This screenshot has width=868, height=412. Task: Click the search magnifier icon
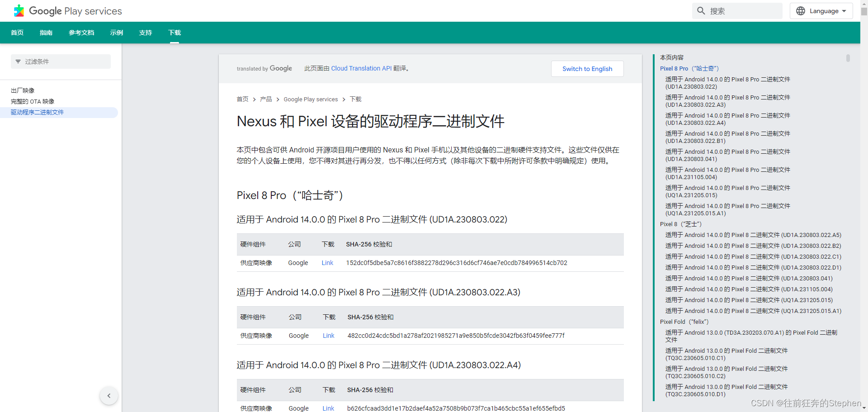pyautogui.click(x=701, y=11)
